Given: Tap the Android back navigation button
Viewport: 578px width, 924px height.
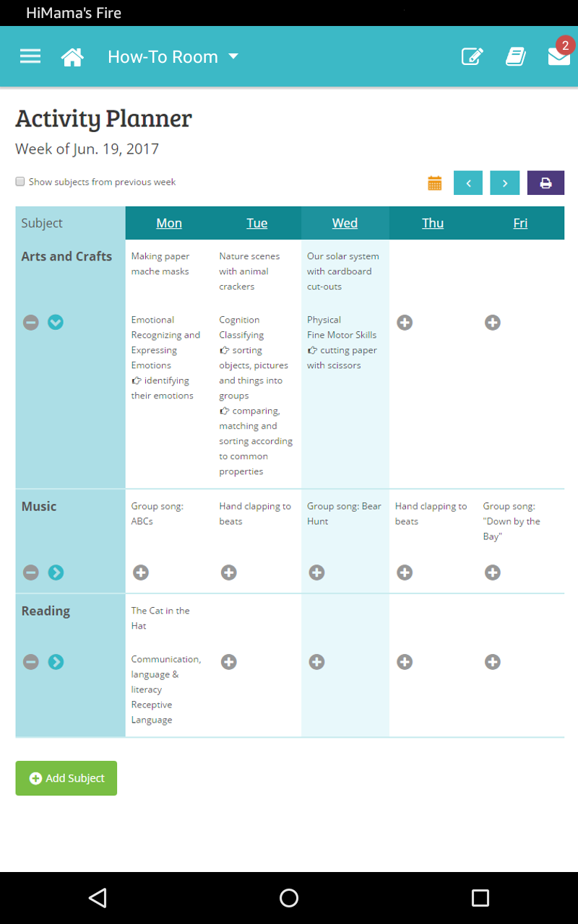Looking at the screenshot, I should 98,897.
